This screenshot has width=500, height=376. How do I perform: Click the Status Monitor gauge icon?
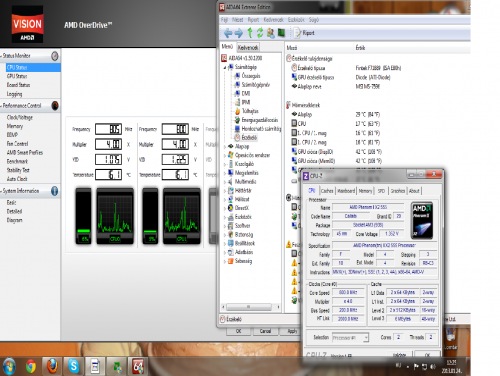click(x=55, y=56)
